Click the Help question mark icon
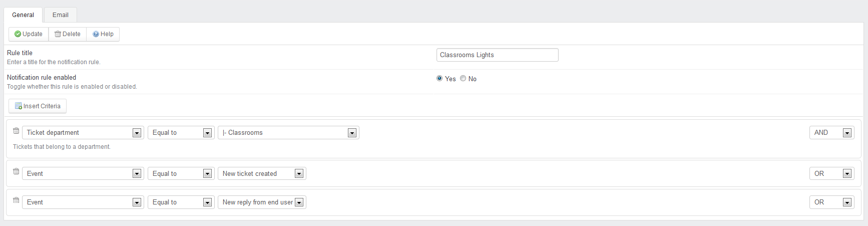Viewport: 868px width, 226px height. (x=96, y=34)
